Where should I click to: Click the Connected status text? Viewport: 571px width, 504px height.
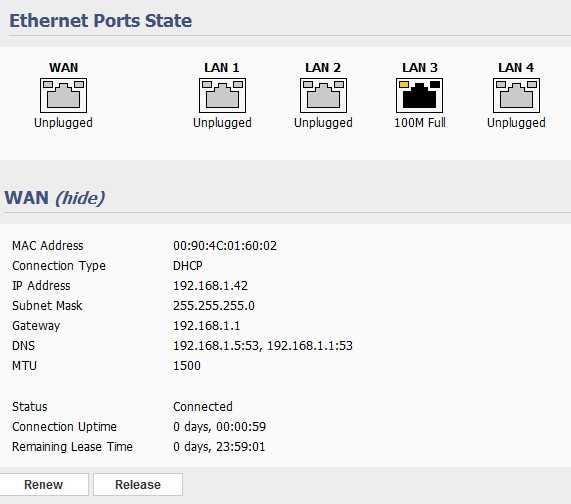tap(203, 406)
